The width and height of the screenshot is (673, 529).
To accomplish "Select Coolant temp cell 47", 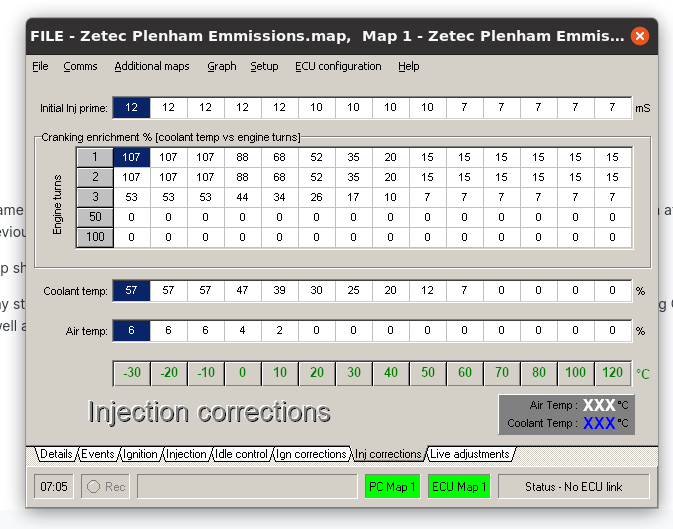I will pyautogui.click(x=243, y=291).
